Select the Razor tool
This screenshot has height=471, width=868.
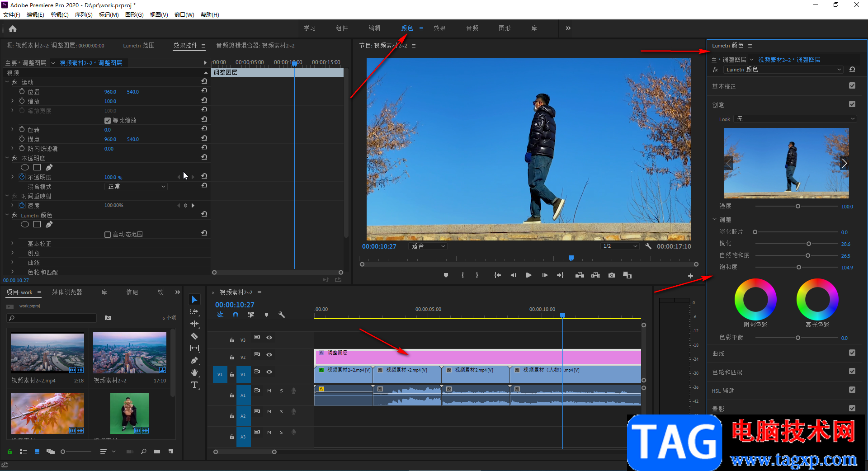194,336
